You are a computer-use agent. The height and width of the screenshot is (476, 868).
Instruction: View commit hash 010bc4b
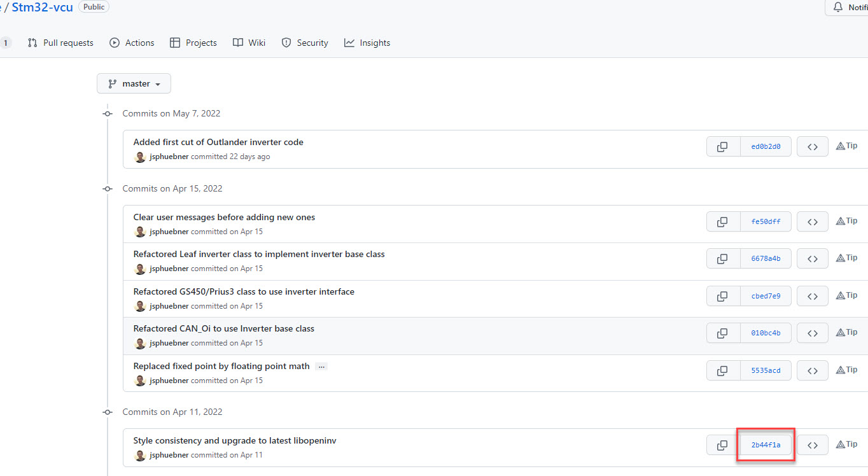pos(766,333)
